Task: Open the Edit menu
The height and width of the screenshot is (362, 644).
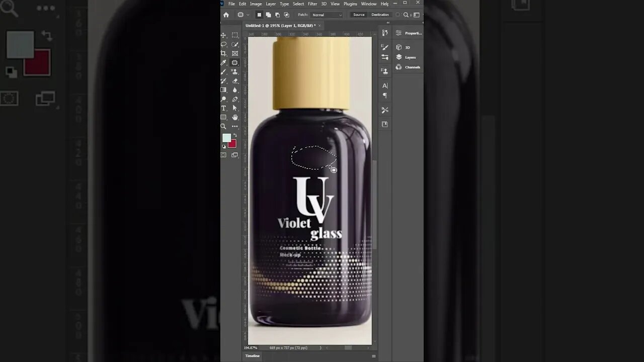Action: point(243,4)
